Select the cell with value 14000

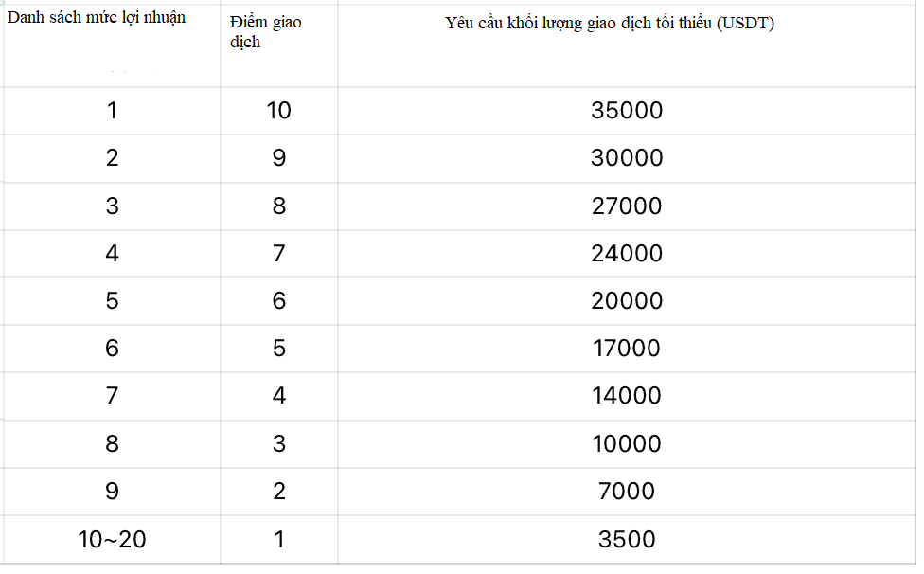pyautogui.click(x=626, y=396)
